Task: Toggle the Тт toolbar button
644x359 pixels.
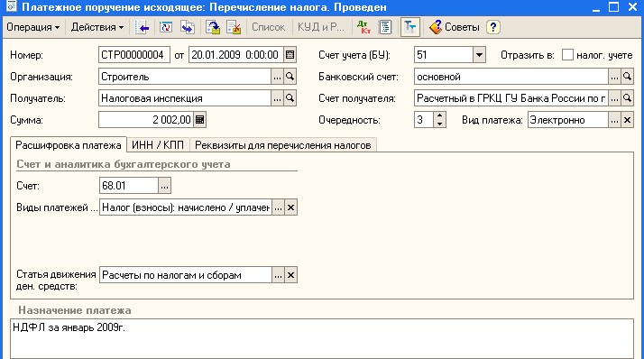Action: [409, 27]
